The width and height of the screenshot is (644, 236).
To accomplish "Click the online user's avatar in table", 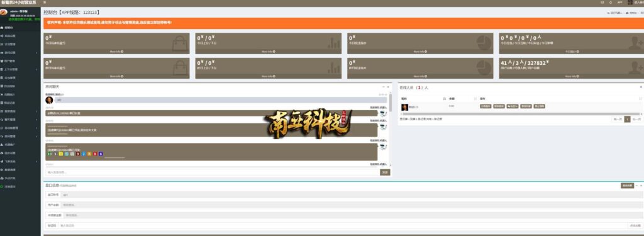I will point(404,107).
